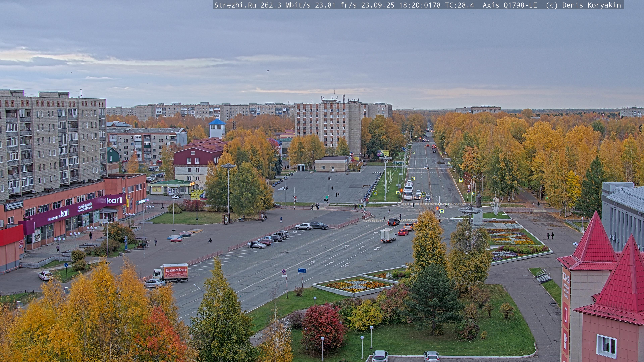Screen dimensions: 644x362
Task: Click the 18:20 timestamp in overlay
Action: [409, 5]
